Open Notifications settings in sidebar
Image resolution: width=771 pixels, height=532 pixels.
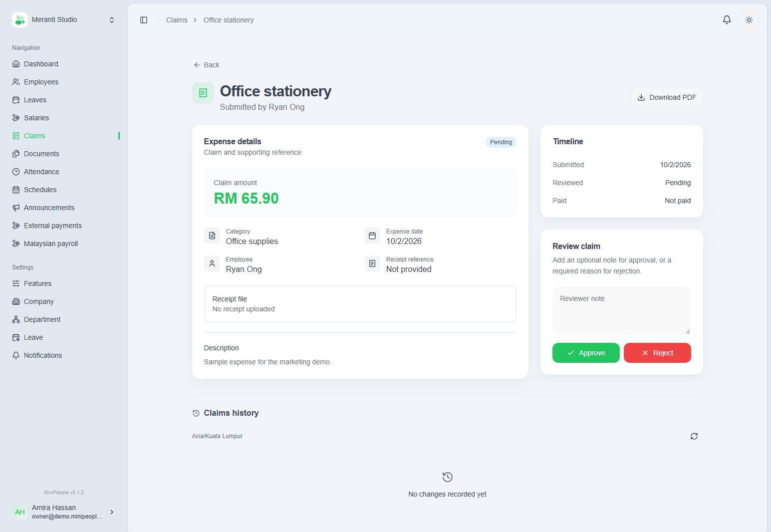[64, 355]
